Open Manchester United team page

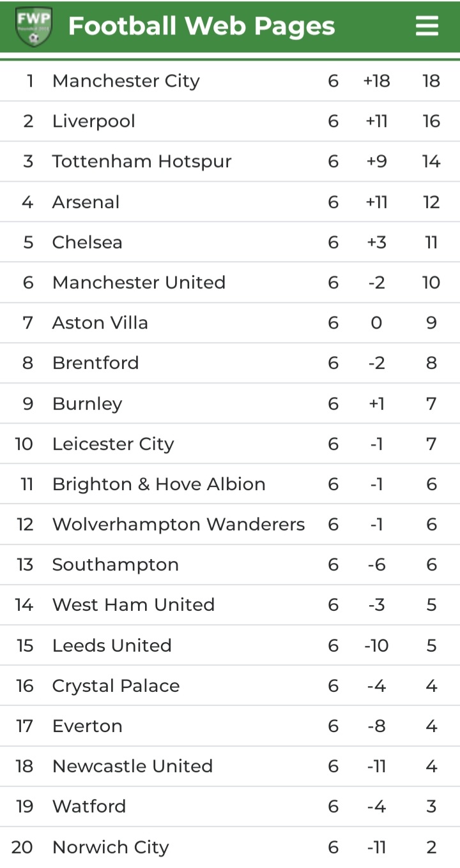pyautogui.click(x=139, y=283)
